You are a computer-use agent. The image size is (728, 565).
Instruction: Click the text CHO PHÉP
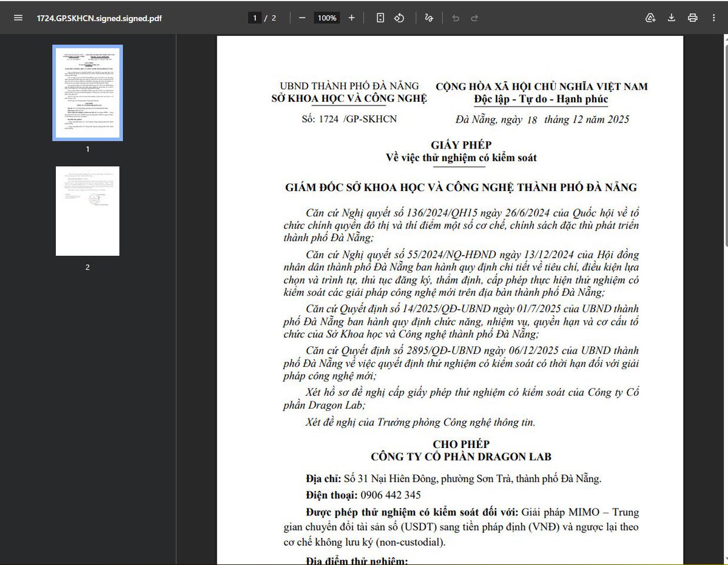[461, 444]
